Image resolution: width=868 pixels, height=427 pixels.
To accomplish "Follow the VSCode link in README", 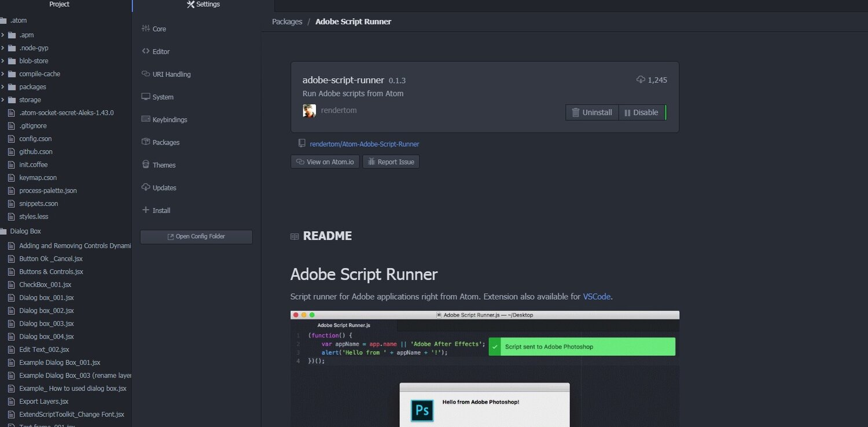I will (597, 297).
